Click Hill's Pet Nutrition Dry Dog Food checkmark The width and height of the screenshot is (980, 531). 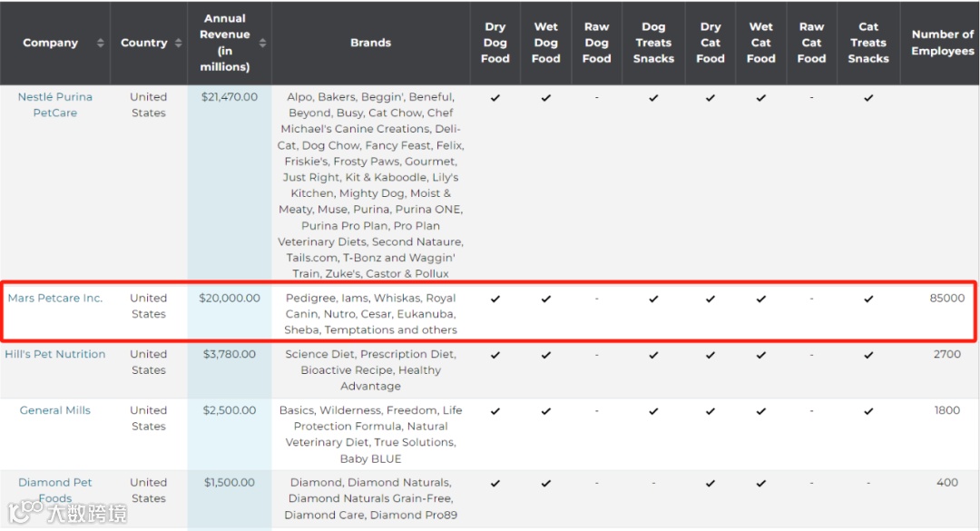495,355
